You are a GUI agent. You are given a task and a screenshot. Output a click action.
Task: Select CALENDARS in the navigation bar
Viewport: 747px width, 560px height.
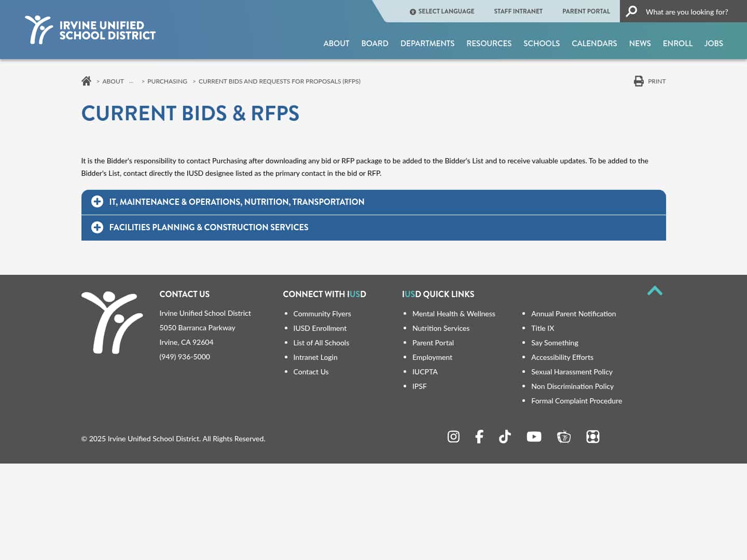pos(594,44)
